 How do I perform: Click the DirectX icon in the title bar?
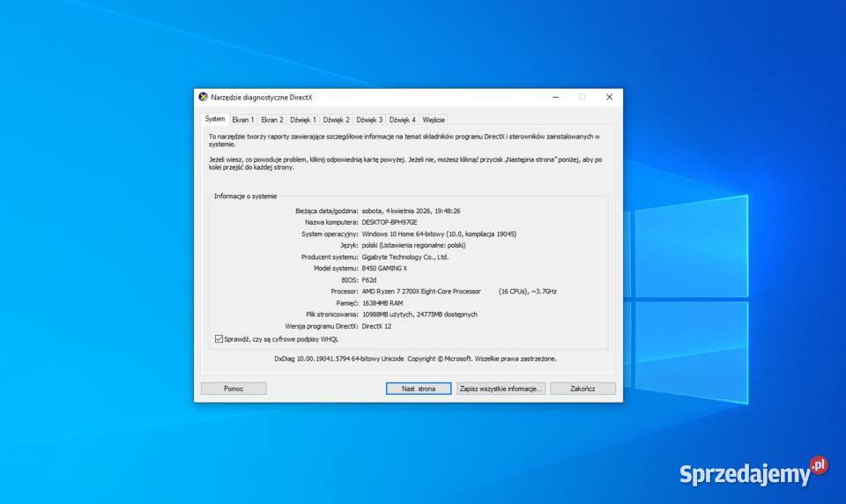[x=204, y=97]
